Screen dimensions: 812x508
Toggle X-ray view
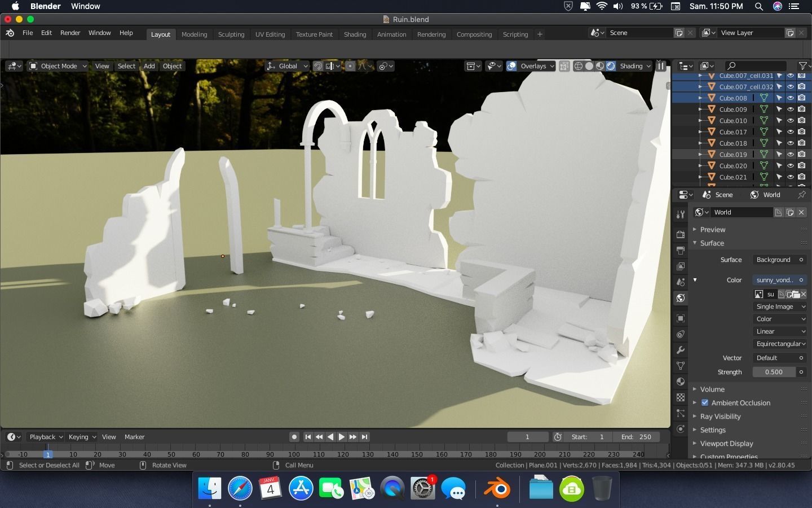point(564,66)
